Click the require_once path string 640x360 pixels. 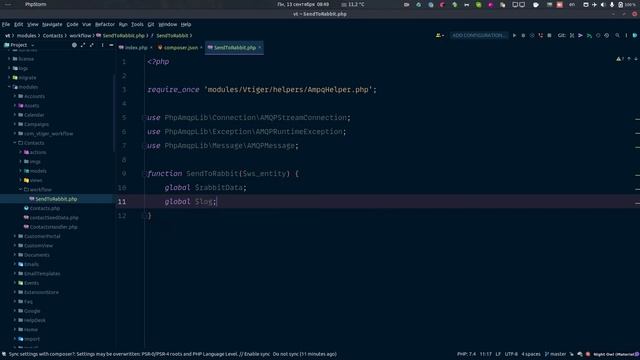point(288,90)
